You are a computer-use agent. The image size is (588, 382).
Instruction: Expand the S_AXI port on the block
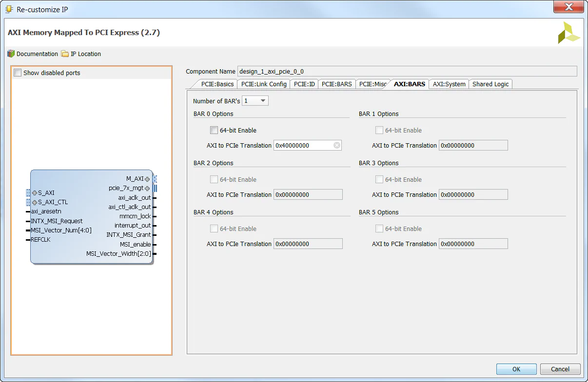click(35, 193)
